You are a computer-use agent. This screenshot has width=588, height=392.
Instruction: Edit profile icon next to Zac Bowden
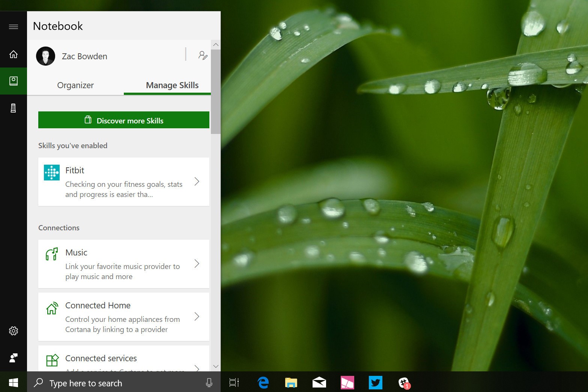tap(203, 56)
